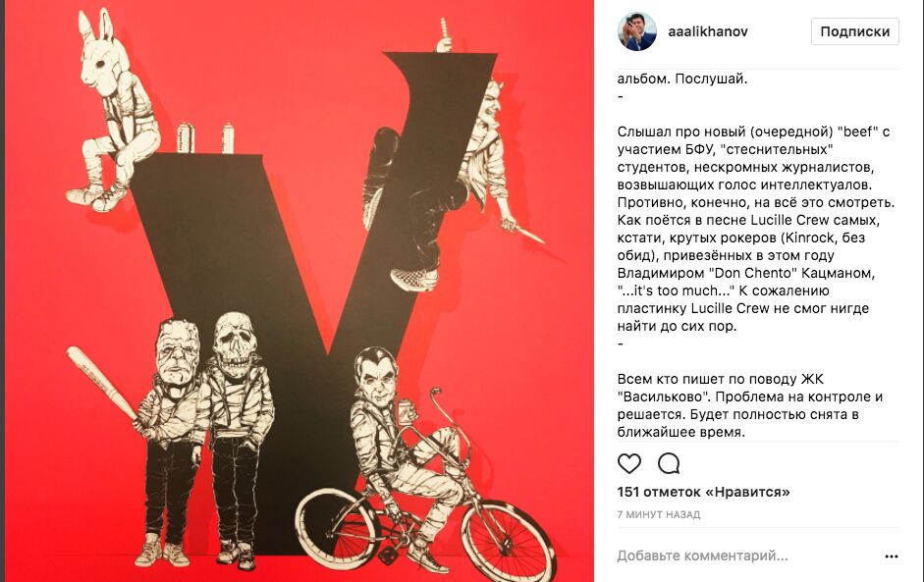Click the caption text about ЖК Васильково
This screenshot has height=582, width=924.
pos(749,405)
